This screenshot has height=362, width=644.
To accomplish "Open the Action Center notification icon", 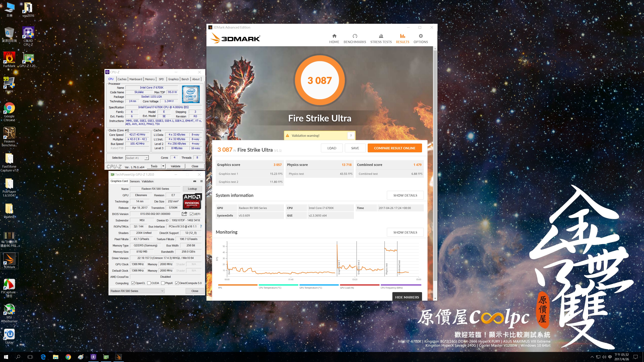I will [x=635, y=357].
